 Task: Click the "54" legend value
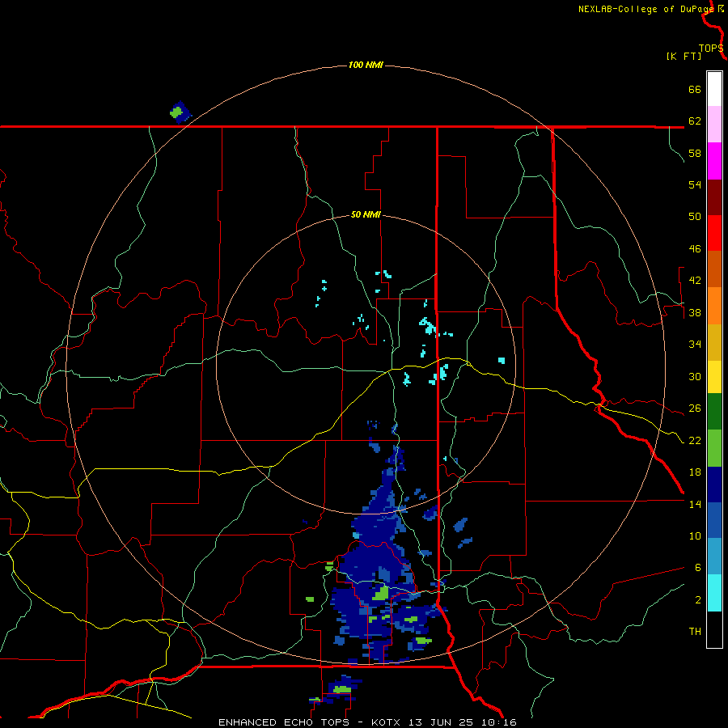(x=695, y=184)
